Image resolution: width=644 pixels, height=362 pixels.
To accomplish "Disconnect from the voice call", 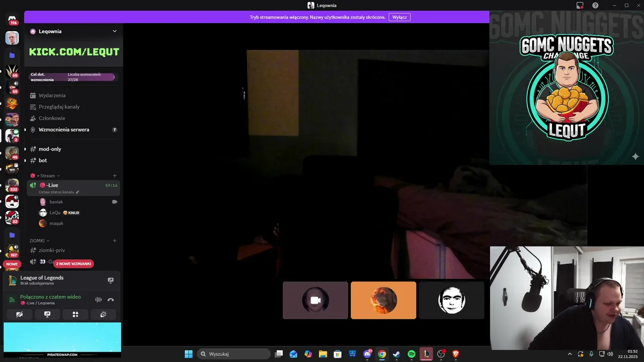I will tap(111, 300).
